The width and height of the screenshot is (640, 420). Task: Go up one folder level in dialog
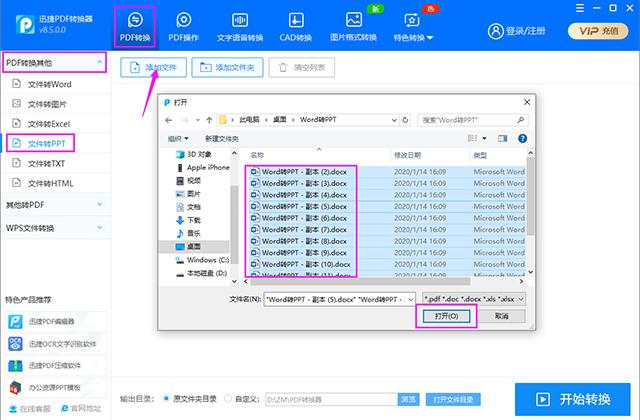tap(209, 120)
